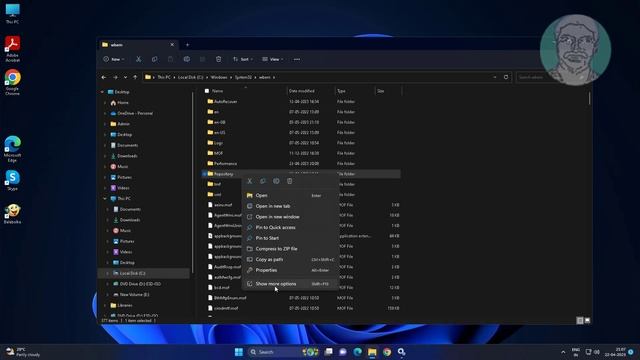Select Pin to Quick access
Image resolution: width=640 pixels, height=360 pixels.
[291, 227]
